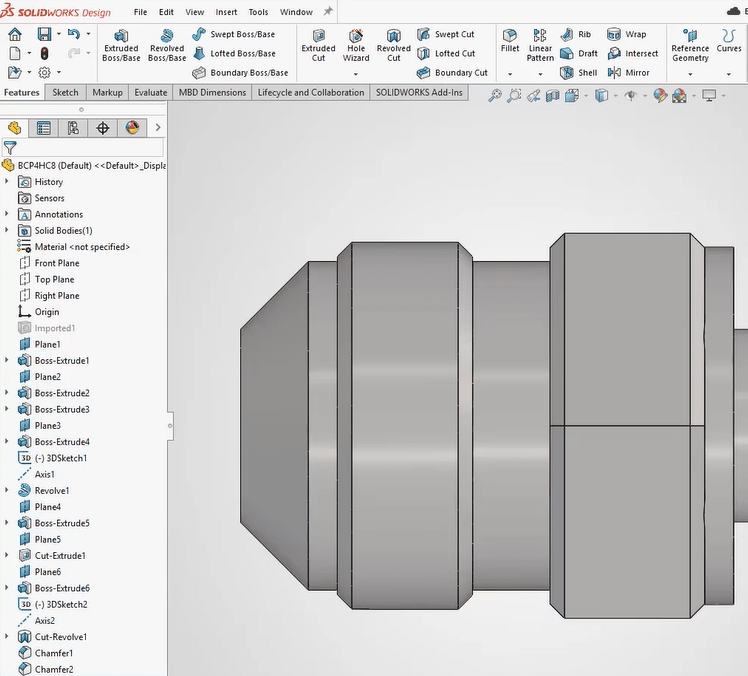This screenshot has width=748, height=676.
Task: Use the Linear Pattern tool
Action: point(540,46)
